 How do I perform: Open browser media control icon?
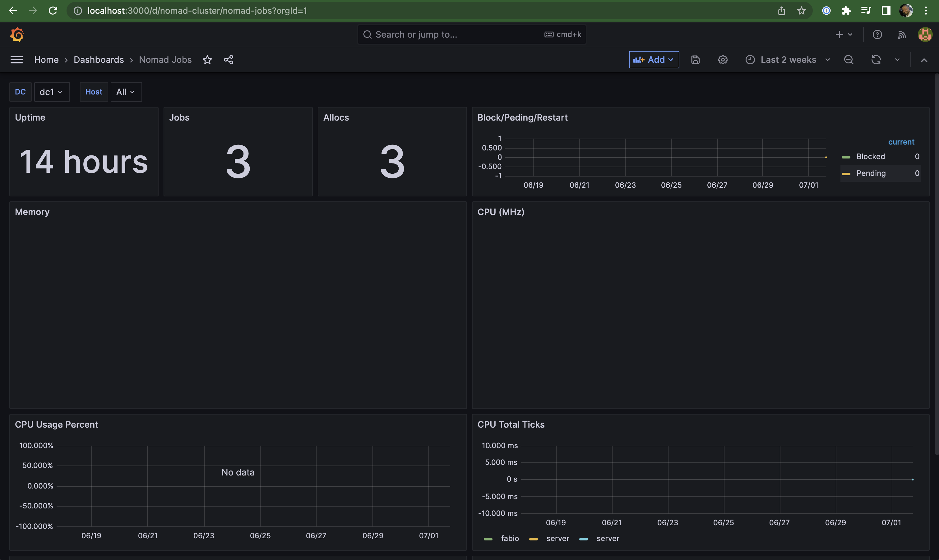tap(866, 11)
